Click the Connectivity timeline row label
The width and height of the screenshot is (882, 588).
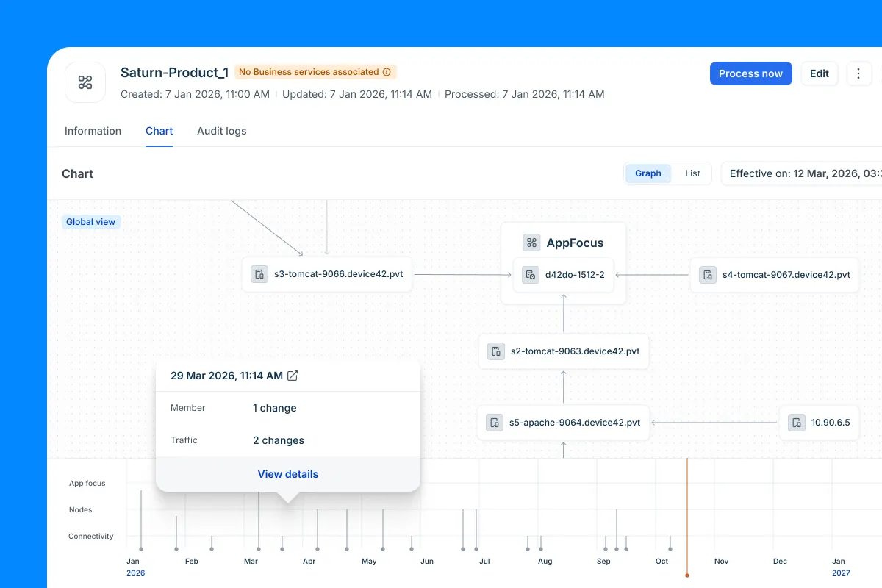91,537
